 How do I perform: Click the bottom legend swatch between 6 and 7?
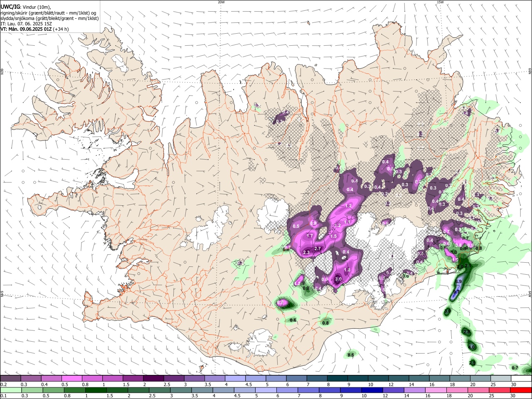(287, 390)
